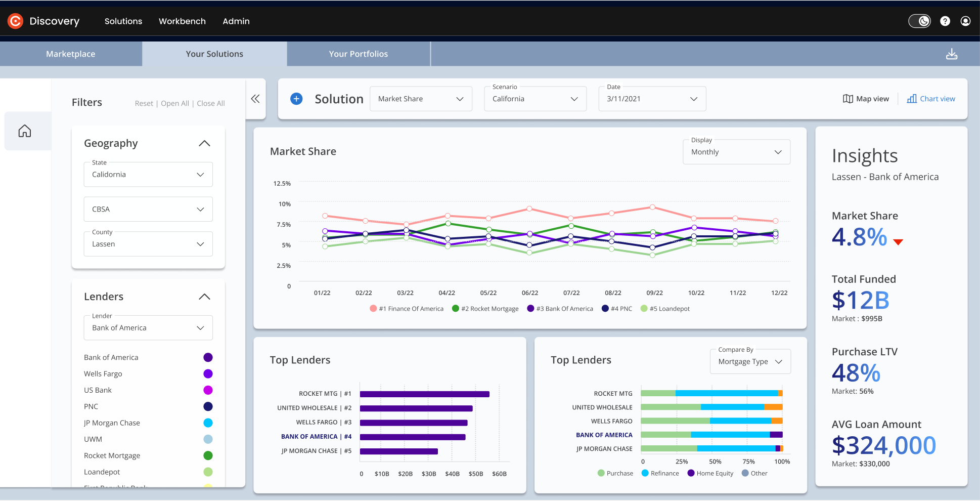The width and height of the screenshot is (980, 501).
Task: Toggle Refinance legend item
Action: 660,473
